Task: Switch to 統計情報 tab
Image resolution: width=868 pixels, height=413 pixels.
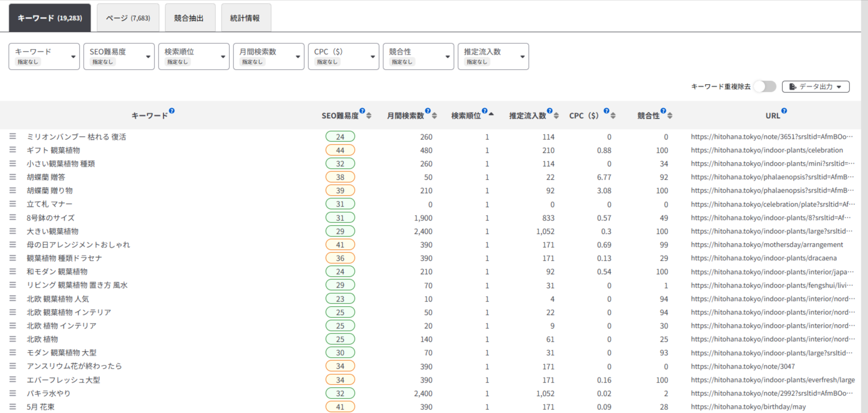Action: pos(245,18)
